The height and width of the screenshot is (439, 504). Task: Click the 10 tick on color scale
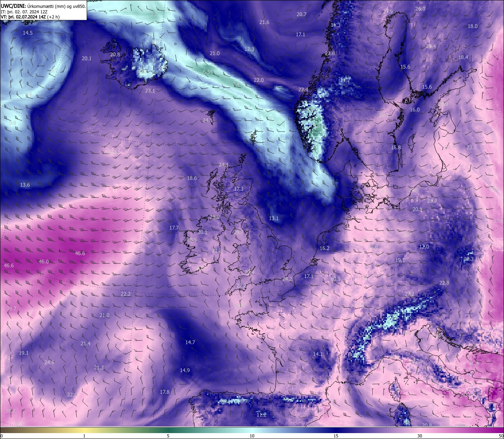252,436
